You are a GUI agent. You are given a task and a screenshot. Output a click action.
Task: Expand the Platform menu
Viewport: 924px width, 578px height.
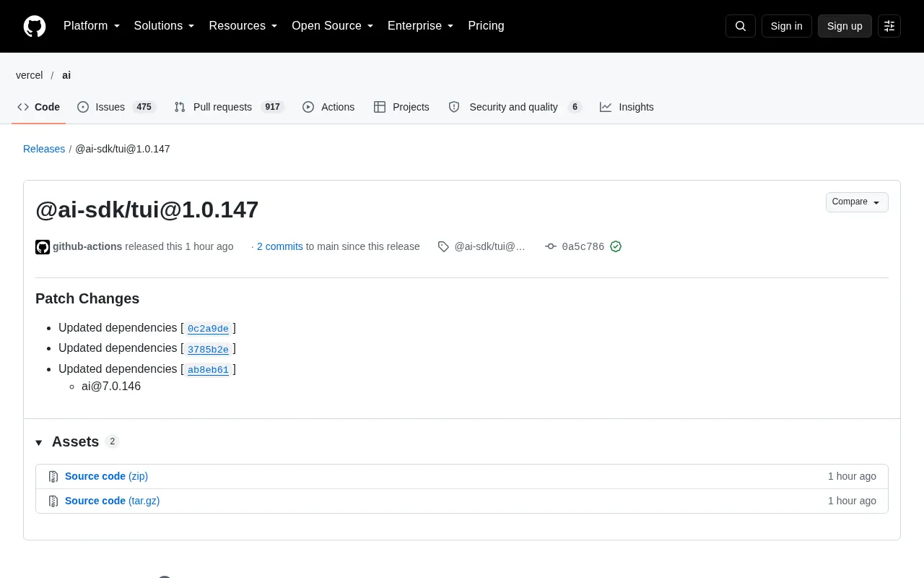pyautogui.click(x=92, y=26)
